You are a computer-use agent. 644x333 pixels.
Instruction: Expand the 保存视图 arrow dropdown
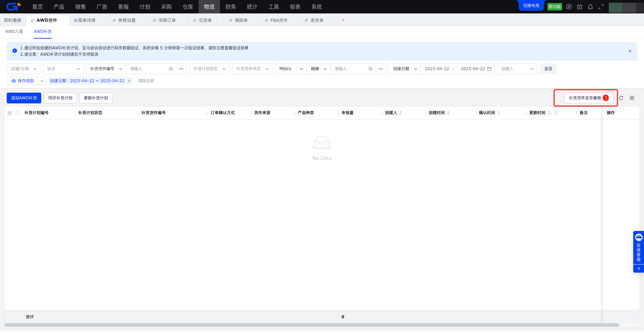(x=42, y=81)
